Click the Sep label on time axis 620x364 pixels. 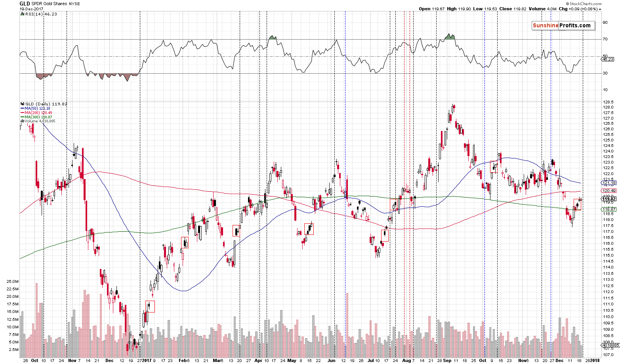(447, 361)
